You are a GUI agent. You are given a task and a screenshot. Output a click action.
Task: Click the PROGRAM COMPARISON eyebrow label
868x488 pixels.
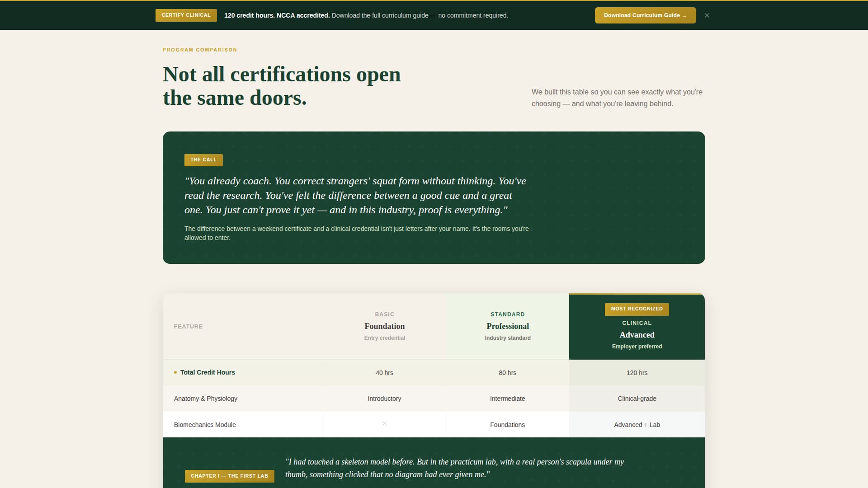(x=200, y=50)
